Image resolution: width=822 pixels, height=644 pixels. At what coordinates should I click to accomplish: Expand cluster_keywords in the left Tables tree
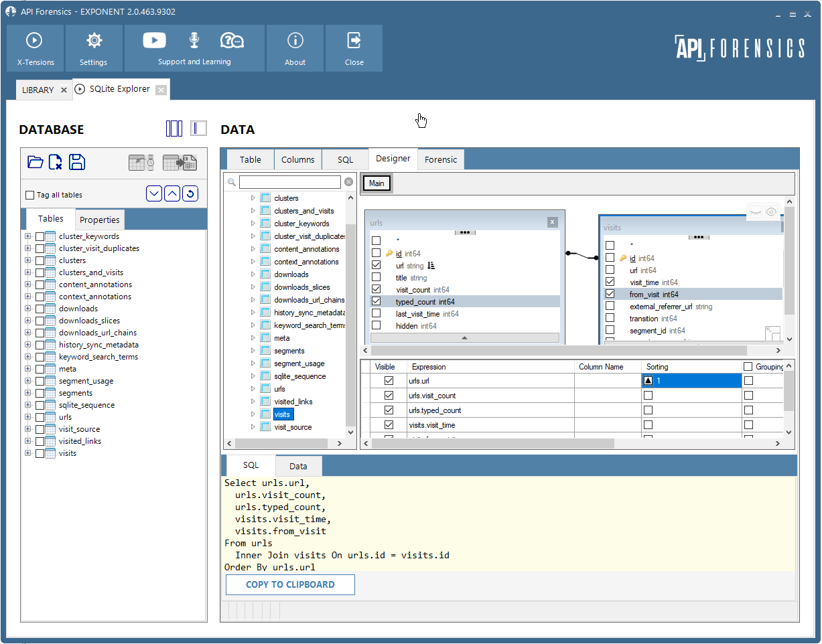click(28, 236)
